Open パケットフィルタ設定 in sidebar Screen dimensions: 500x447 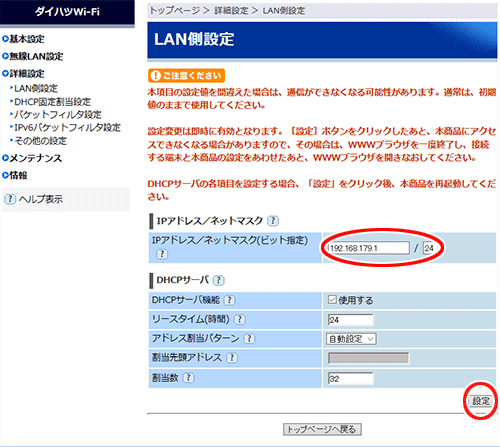pos(58,115)
